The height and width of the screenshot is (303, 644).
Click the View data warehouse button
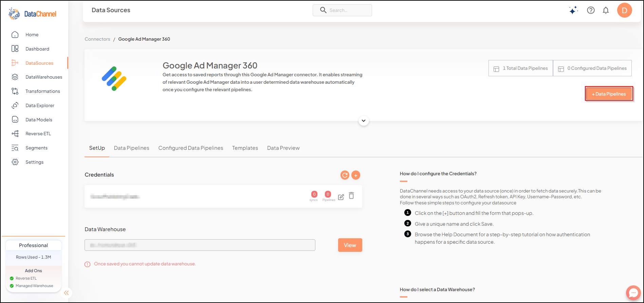pos(350,245)
